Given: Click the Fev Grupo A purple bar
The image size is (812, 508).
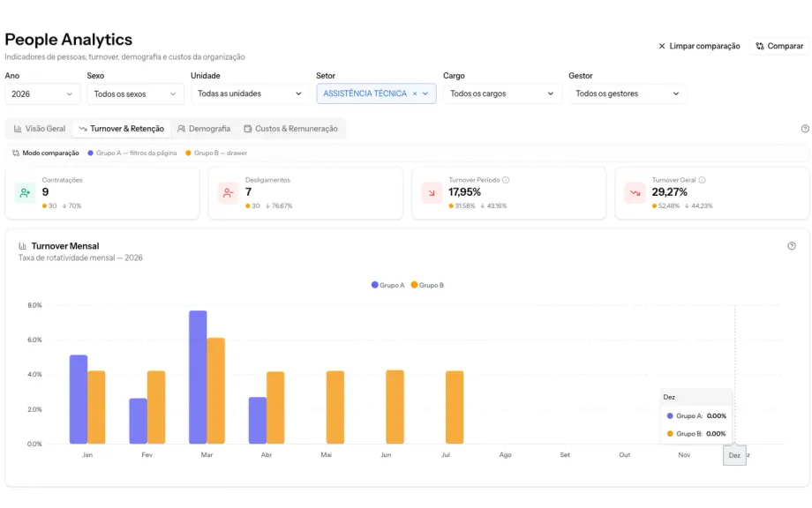Looking at the screenshot, I should click(x=139, y=421).
